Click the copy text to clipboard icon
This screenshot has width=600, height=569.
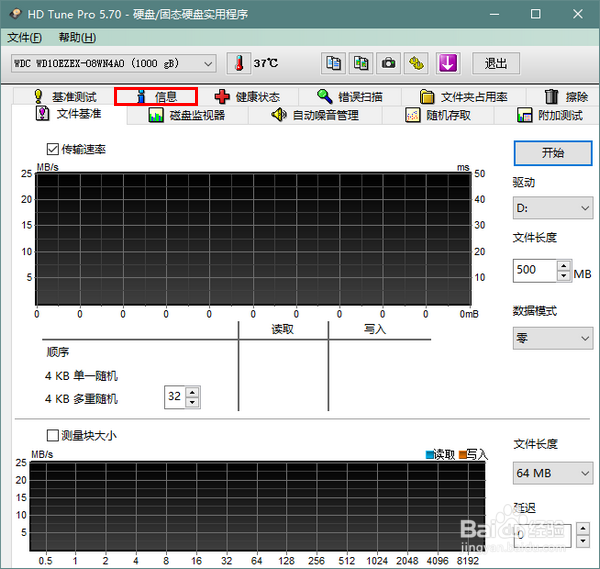(333, 63)
